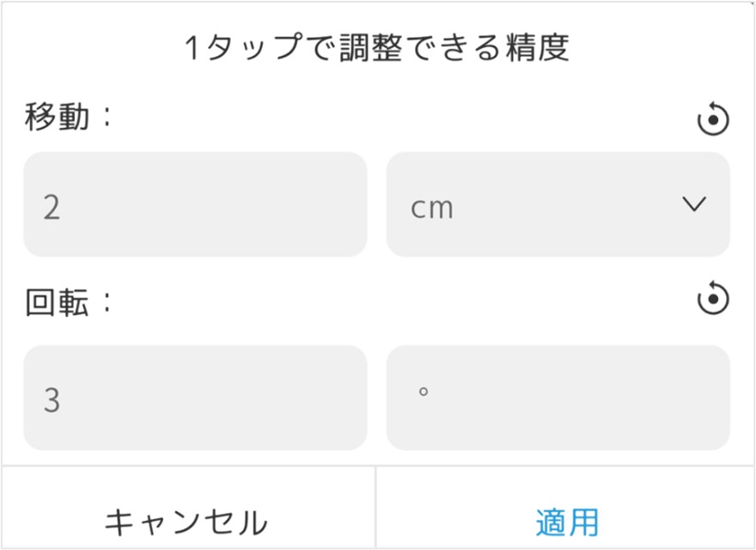Viewport: 756px width, 550px height.
Task: Open the cm unit dropdown
Action: [558, 205]
